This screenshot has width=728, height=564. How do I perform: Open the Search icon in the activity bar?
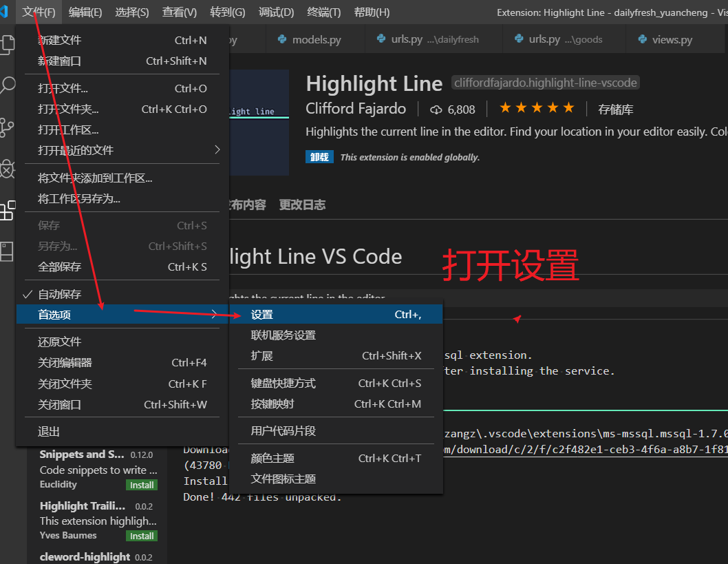pyautogui.click(x=7, y=85)
